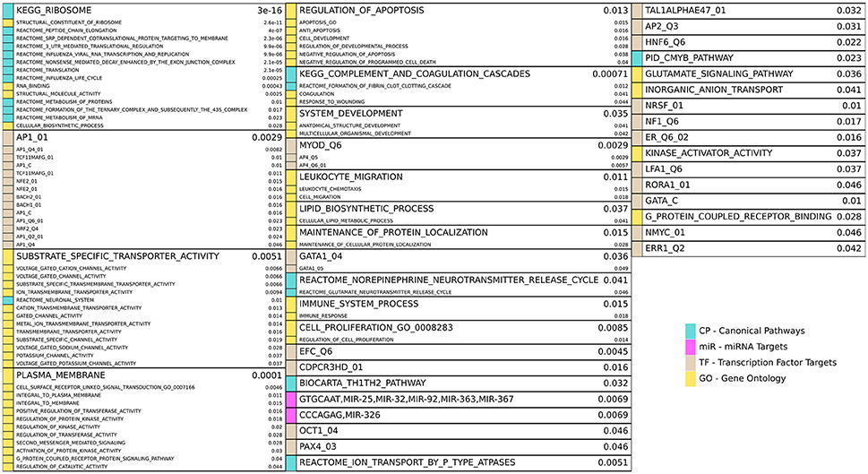The height and width of the screenshot is (474, 868).
Task: Click KEGG_COMPLEMENT_AND_COAGULATION_CASCADES heading
Action: click(415, 74)
